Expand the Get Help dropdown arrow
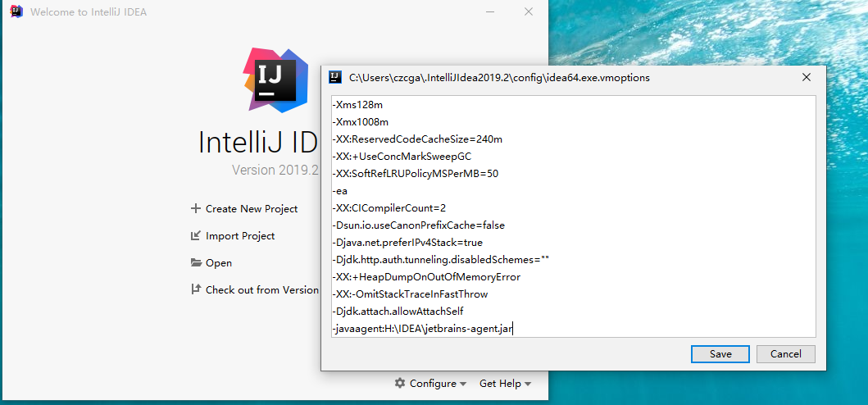Image resolution: width=868 pixels, height=405 pixels. [x=528, y=384]
